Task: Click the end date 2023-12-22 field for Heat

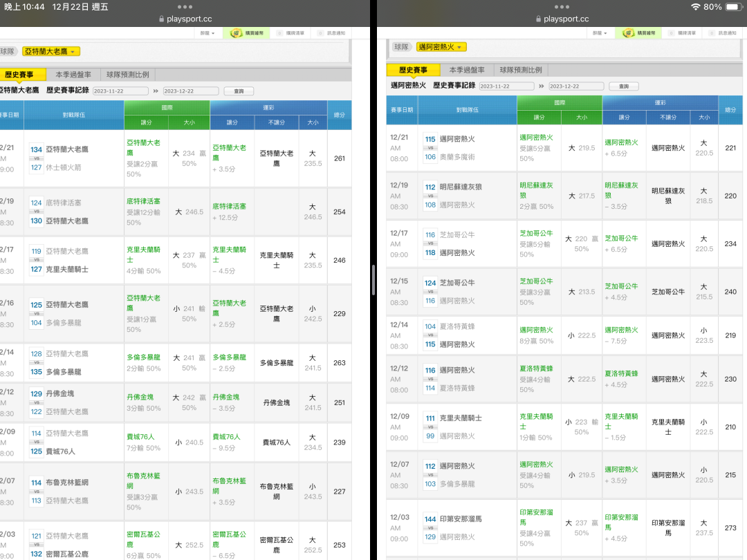Action: coord(576,86)
